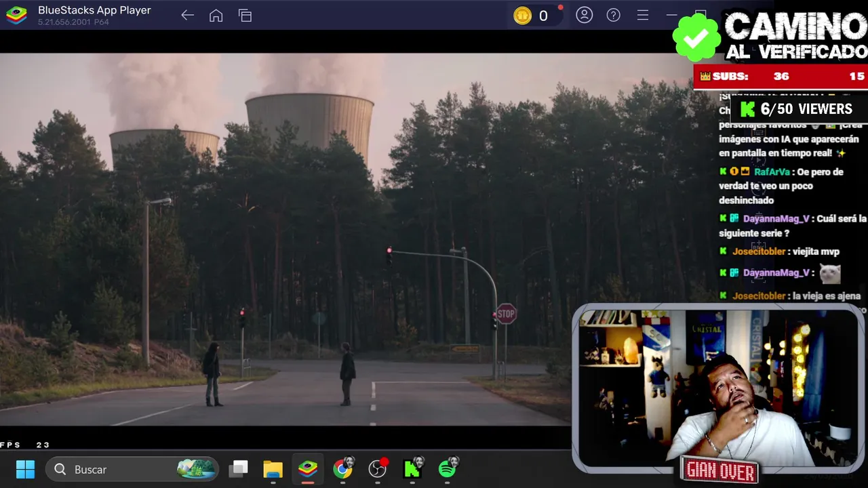
Task: Click the BlueStacks back arrow button
Action: (x=188, y=16)
